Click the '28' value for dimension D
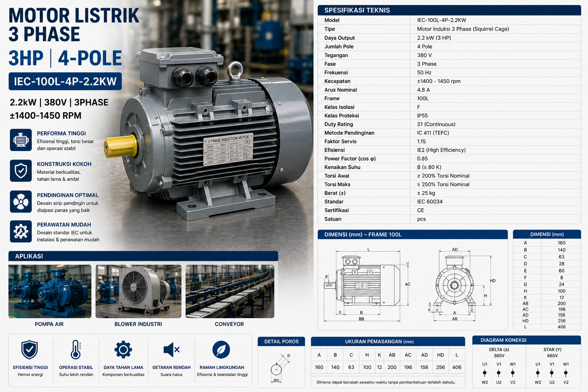Viewport: 588px width, 392px height. point(562,264)
